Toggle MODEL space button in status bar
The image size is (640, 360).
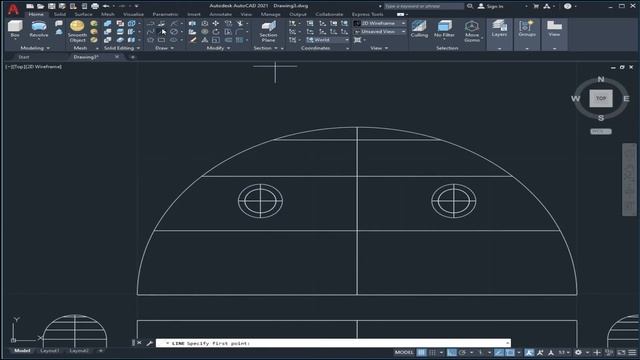(x=404, y=352)
